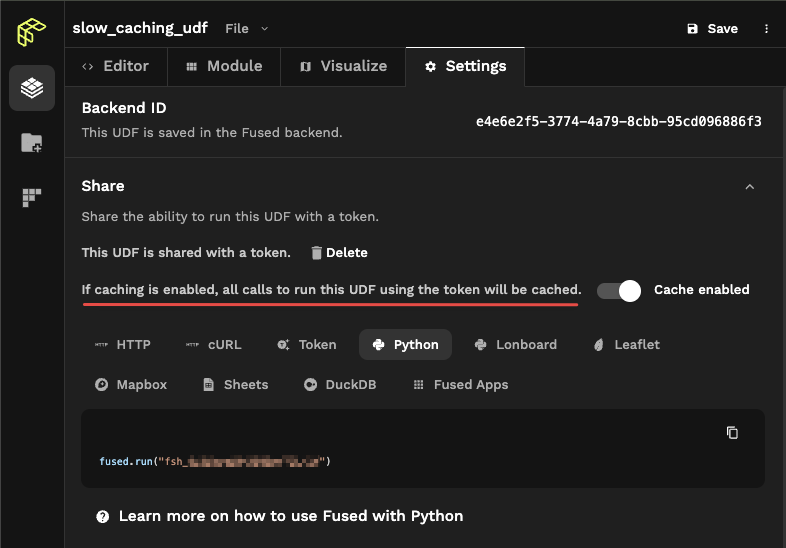Select the Sheets share option
786x548 pixels.
coord(236,385)
